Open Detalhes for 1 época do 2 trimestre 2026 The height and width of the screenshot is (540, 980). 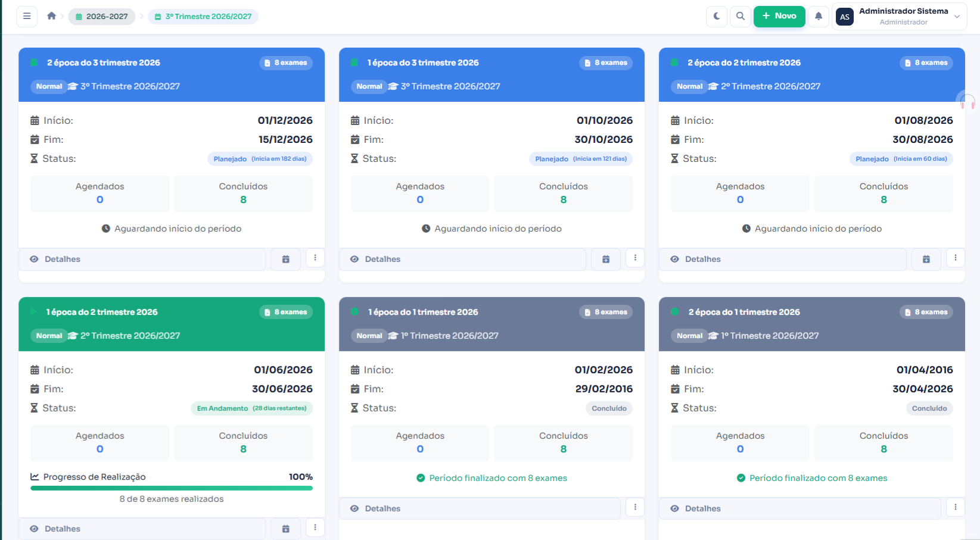pyautogui.click(x=142, y=529)
